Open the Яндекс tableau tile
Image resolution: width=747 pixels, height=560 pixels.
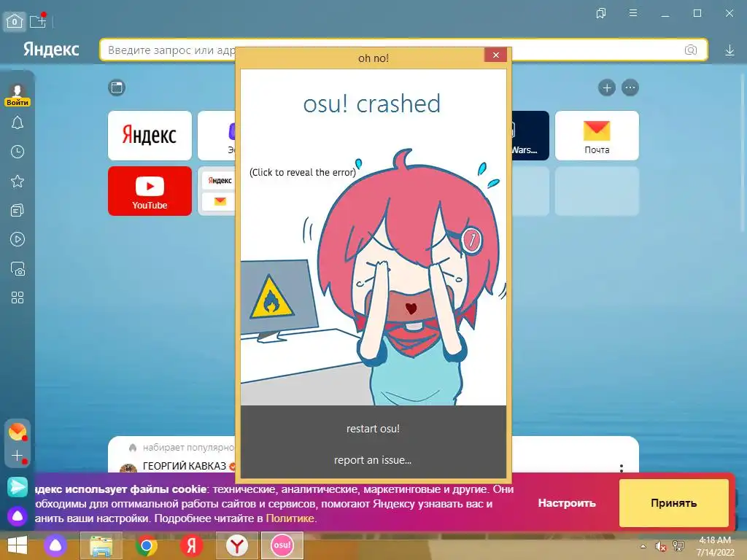[x=150, y=136]
